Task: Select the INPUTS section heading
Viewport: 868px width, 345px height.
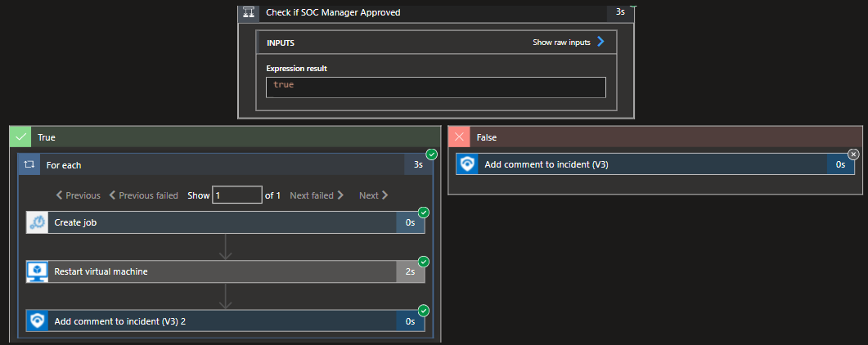Action: point(280,43)
